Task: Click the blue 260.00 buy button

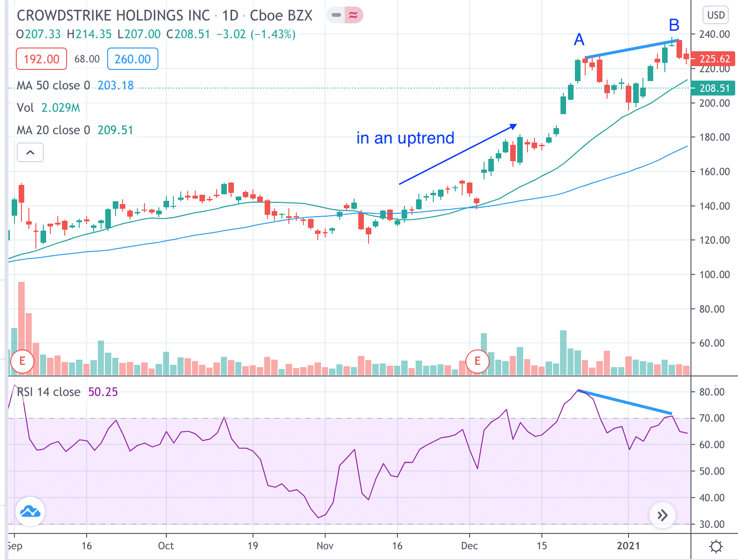Action: tap(133, 59)
